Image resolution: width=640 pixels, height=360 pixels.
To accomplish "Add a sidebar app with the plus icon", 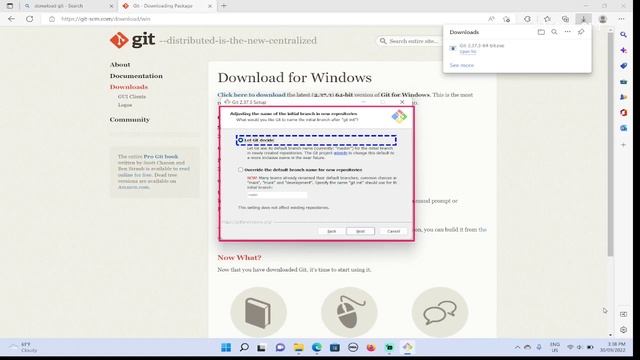I will [x=623, y=144].
